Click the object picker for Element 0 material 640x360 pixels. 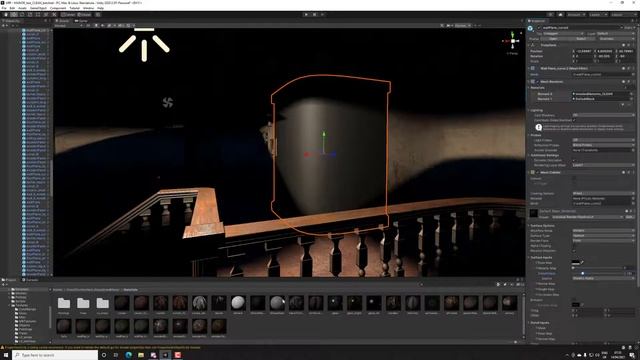coord(632,94)
